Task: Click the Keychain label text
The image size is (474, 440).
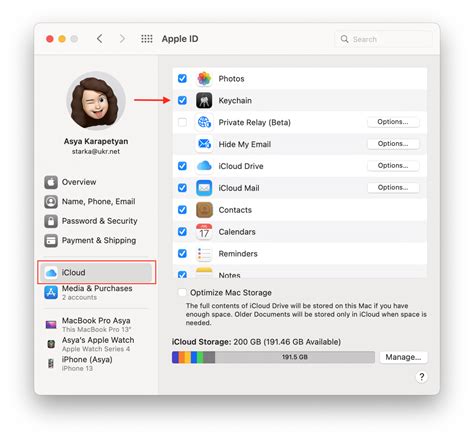Action: pos(235,101)
